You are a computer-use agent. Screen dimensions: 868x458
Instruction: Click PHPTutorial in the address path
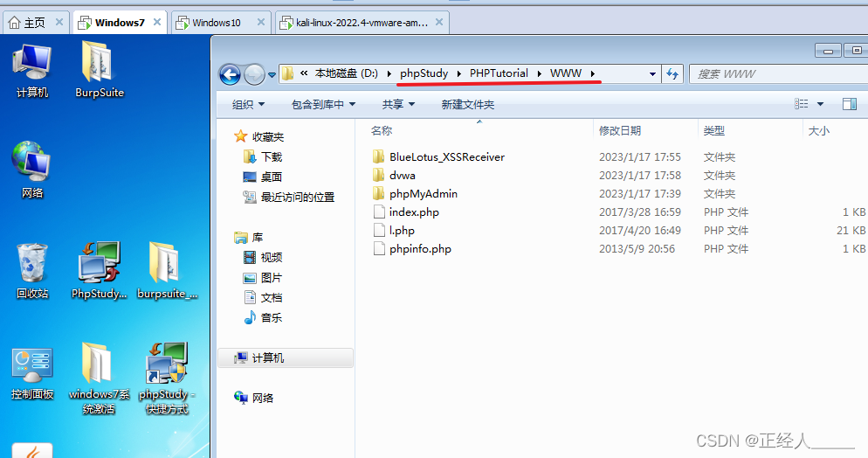pos(499,73)
